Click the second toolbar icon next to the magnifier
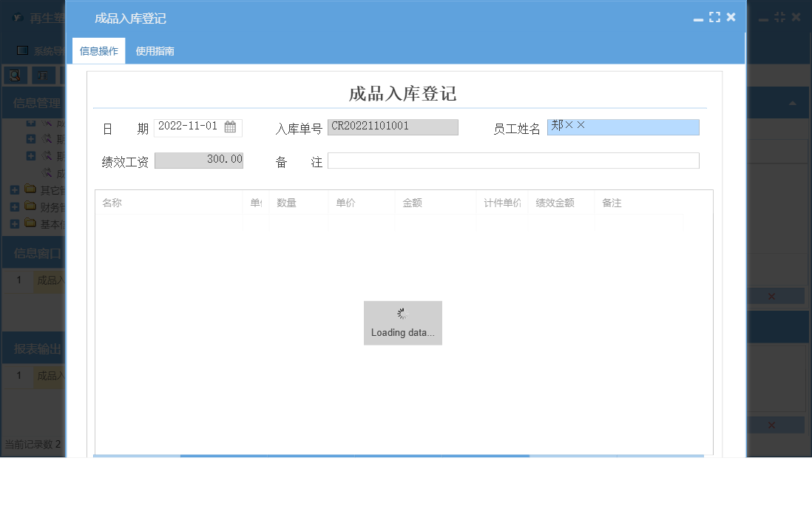 [x=41, y=75]
